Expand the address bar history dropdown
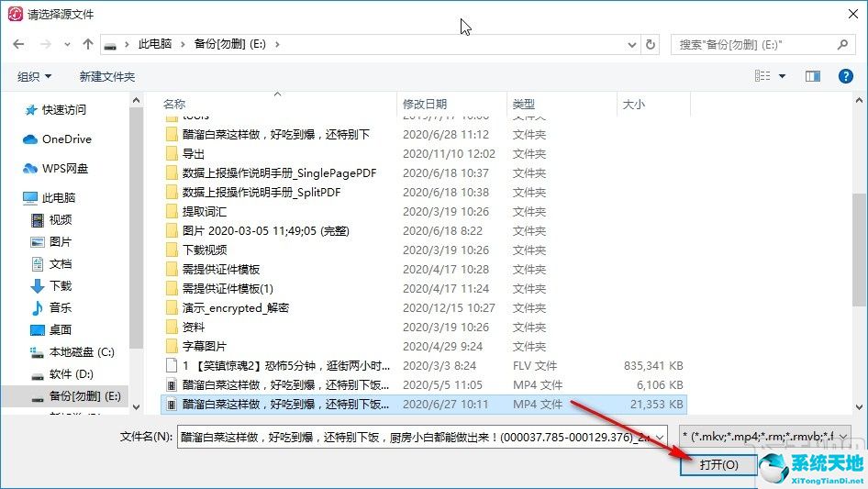This screenshot has height=489, width=868. click(631, 45)
